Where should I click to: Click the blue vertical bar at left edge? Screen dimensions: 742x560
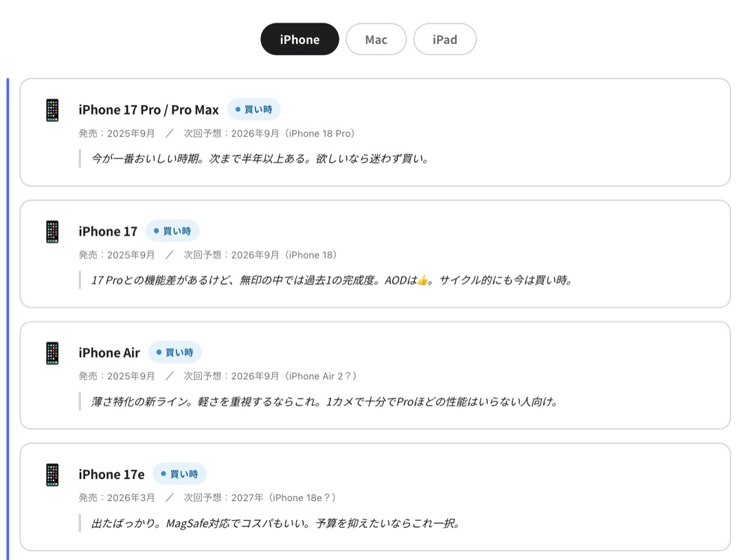tap(8, 316)
